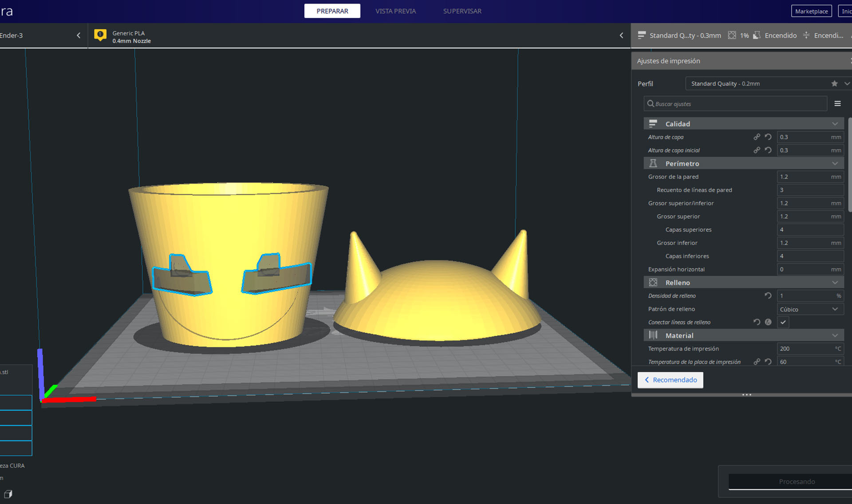This screenshot has width=852, height=504.
Task: Collapse the Ender-3 printer selector chevron
Action: tap(79, 35)
